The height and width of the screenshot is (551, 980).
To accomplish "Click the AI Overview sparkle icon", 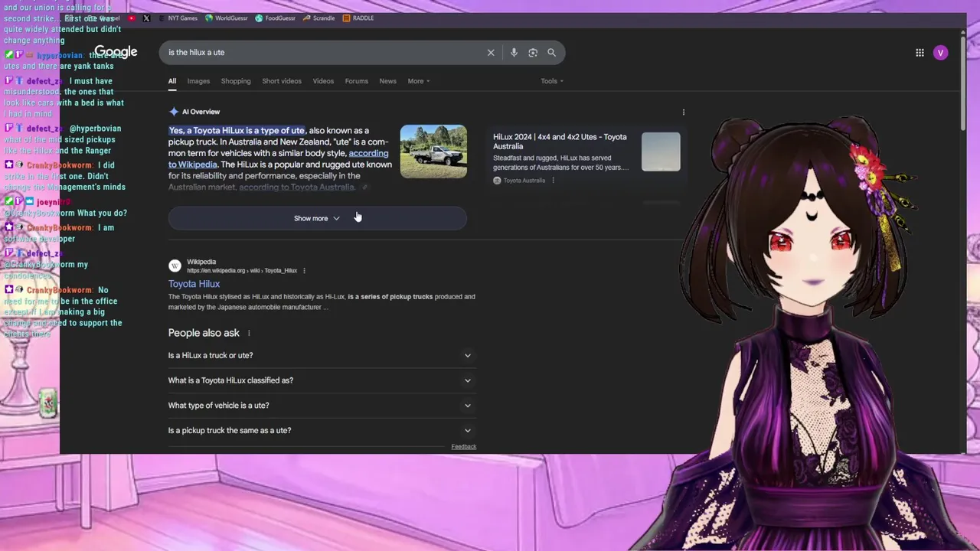I will pyautogui.click(x=174, y=112).
